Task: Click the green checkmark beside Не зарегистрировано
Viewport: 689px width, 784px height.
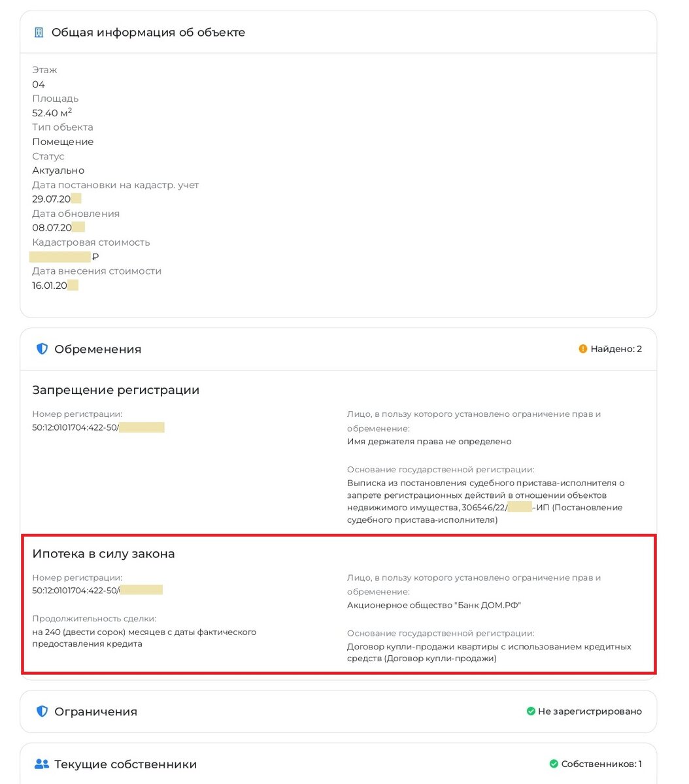Action: coord(531,711)
